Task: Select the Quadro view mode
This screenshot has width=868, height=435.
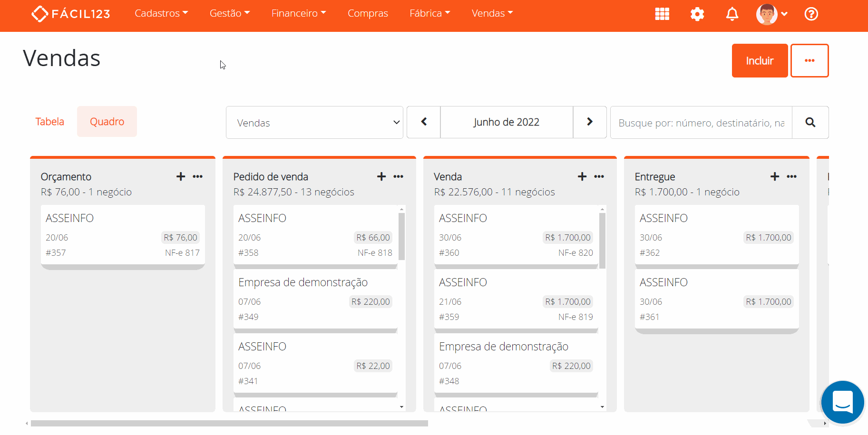Action: [107, 121]
